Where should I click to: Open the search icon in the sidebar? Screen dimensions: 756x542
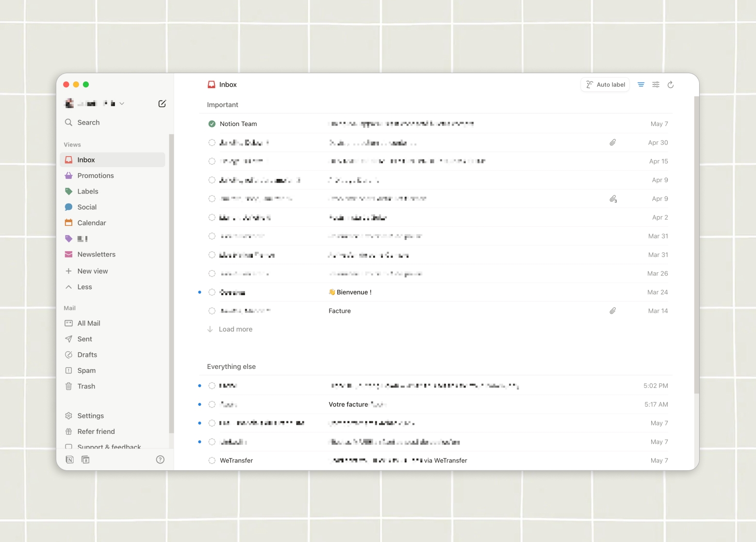68,122
